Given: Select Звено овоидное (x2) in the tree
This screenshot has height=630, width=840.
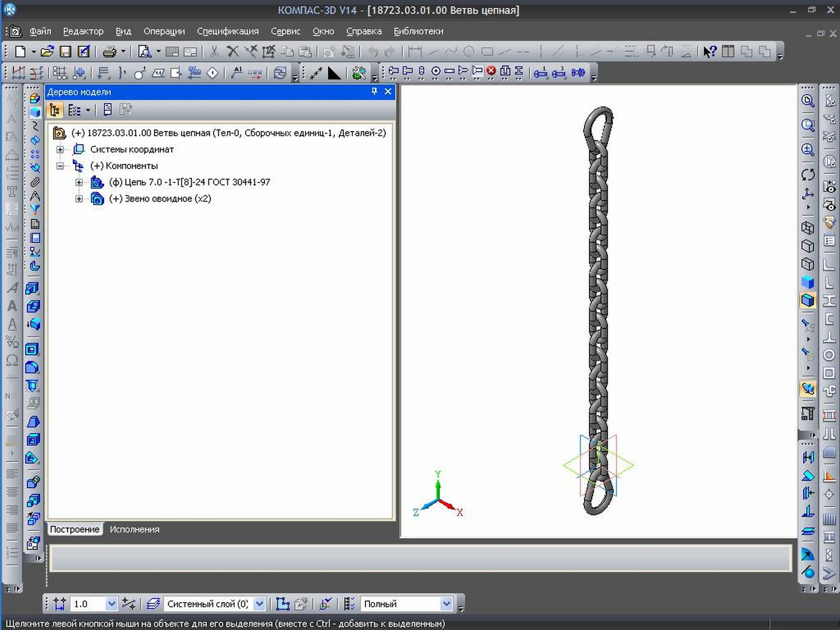Looking at the screenshot, I should [160, 198].
